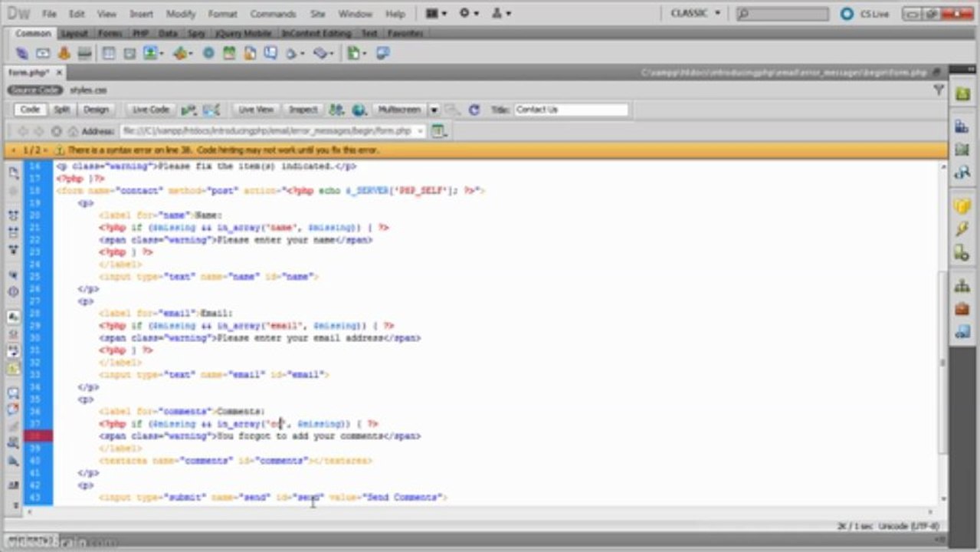Screen dimensions: 980x552
Task: Click Check Browser Compatibility icon
Action: [211, 110]
